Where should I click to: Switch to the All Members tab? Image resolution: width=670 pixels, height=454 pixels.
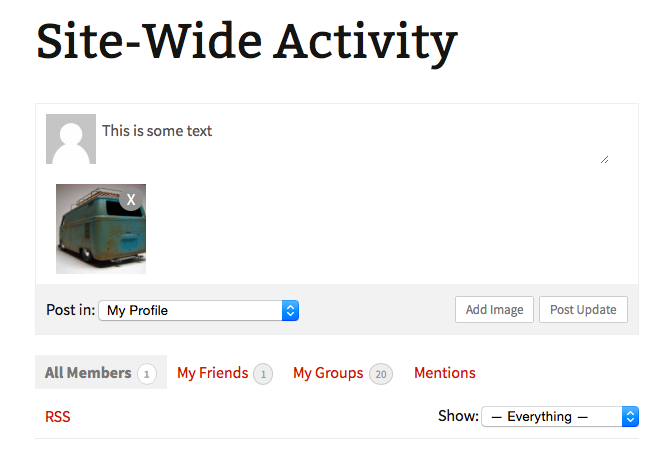tap(88, 373)
